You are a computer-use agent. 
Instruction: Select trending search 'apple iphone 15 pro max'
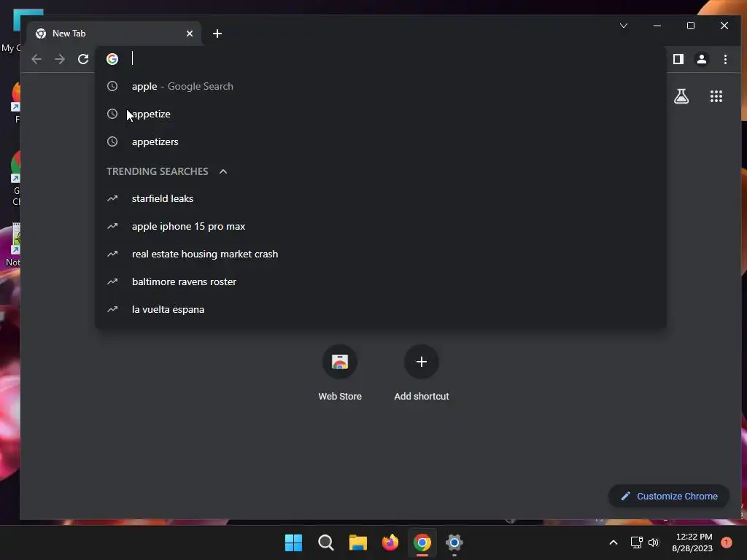tap(380, 226)
